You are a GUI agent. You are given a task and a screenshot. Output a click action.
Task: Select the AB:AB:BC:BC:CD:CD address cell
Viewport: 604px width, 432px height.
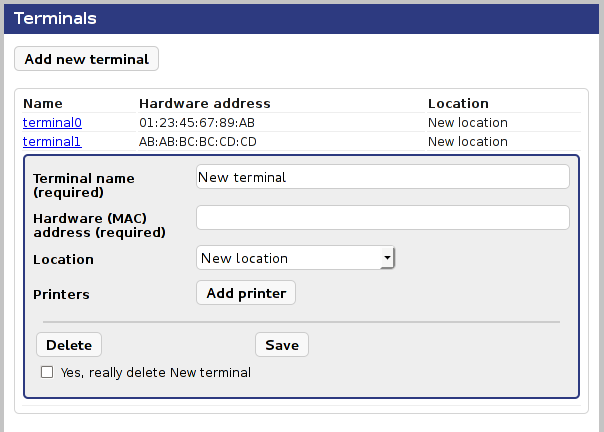point(197,142)
